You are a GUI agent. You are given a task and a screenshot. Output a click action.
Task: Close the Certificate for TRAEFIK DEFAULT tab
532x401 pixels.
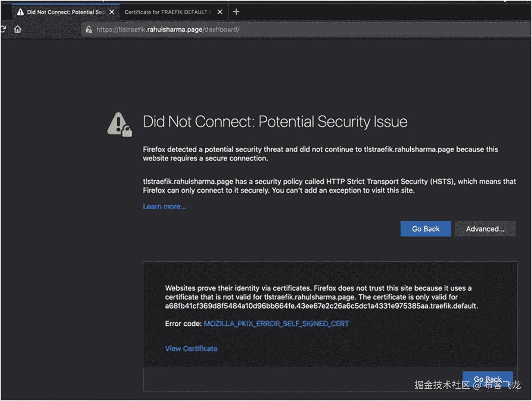(x=220, y=12)
